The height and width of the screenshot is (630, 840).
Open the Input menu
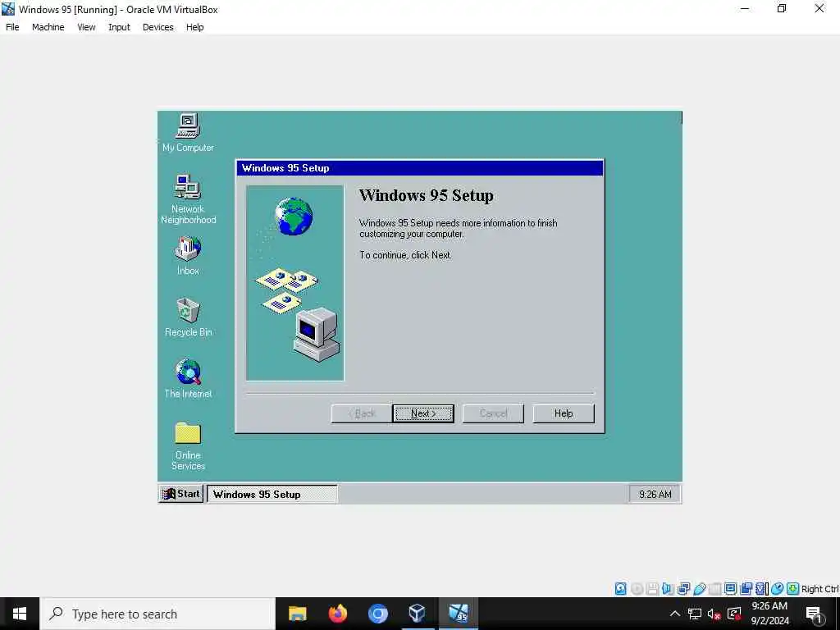[119, 27]
